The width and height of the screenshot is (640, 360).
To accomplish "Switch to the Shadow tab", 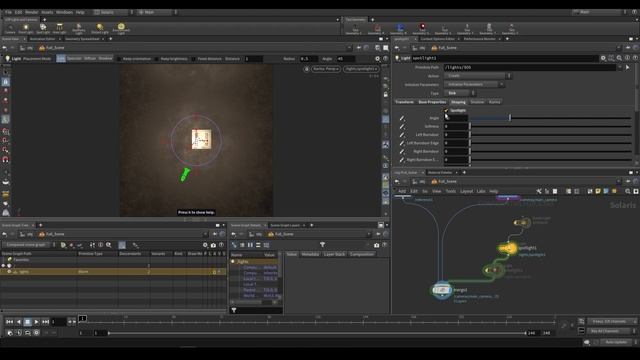I will pyautogui.click(x=477, y=102).
